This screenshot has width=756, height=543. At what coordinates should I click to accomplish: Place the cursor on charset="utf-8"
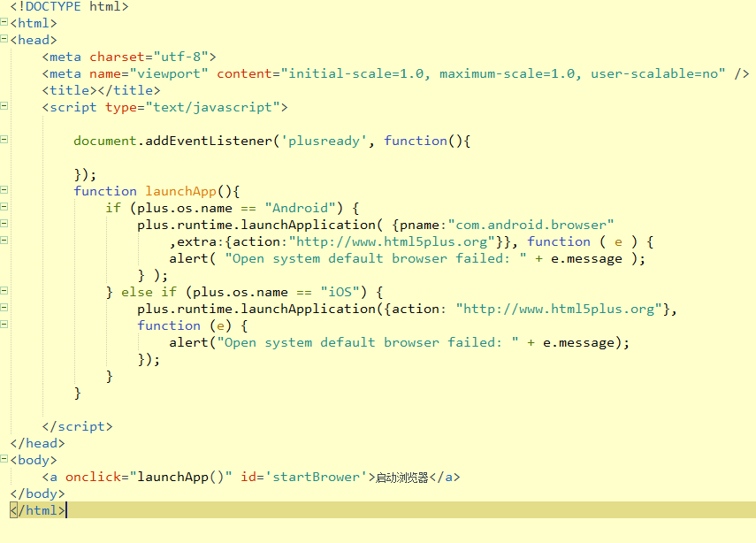coord(153,57)
